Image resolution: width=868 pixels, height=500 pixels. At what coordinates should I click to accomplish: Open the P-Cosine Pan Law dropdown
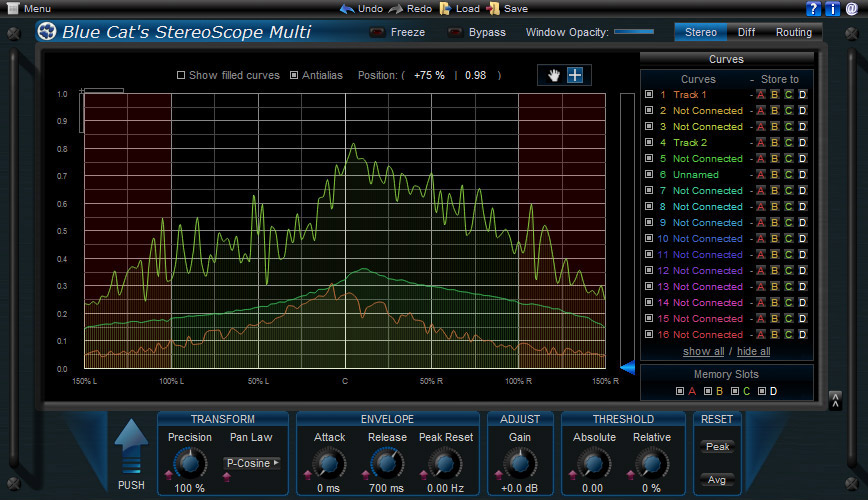[251, 463]
